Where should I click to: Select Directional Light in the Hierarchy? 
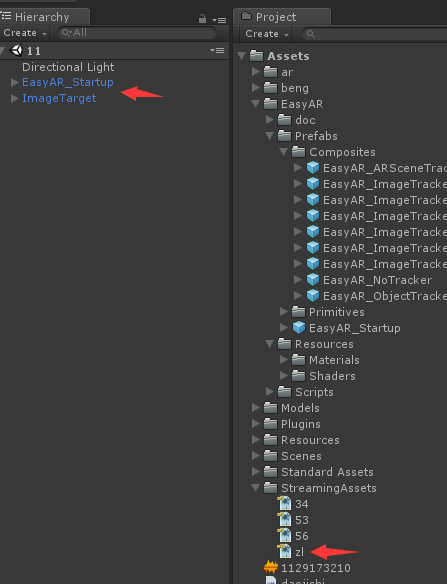(x=68, y=67)
